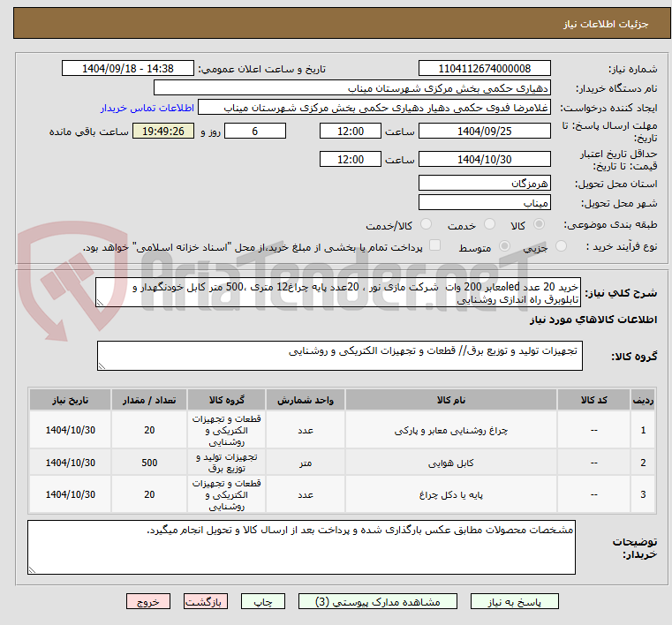Viewport: 672px width, 625px height.
Task: Click the resize grip of توضیحات خریدار textarea
Action: [x=32, y=569]
